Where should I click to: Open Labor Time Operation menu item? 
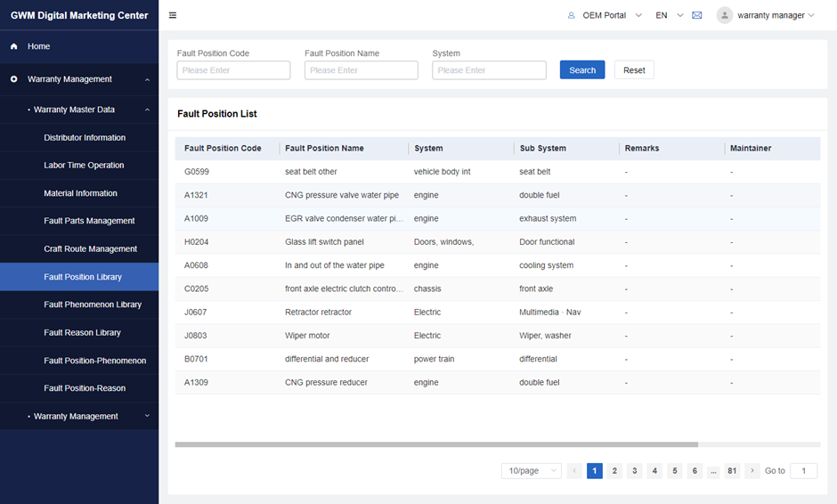click(x=84, y=166)
